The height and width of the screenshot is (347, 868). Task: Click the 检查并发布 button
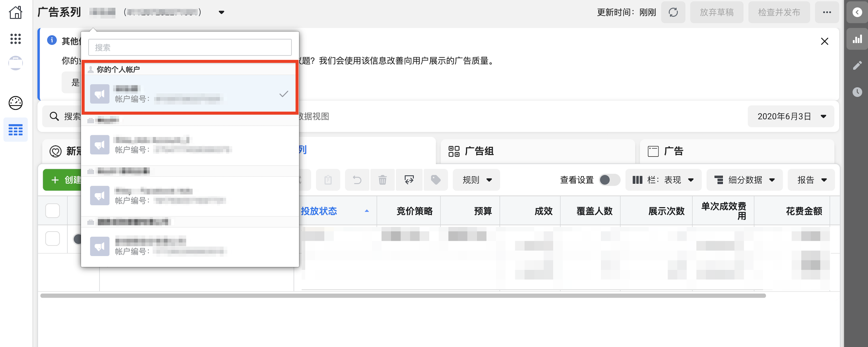(x=779, y=13)
